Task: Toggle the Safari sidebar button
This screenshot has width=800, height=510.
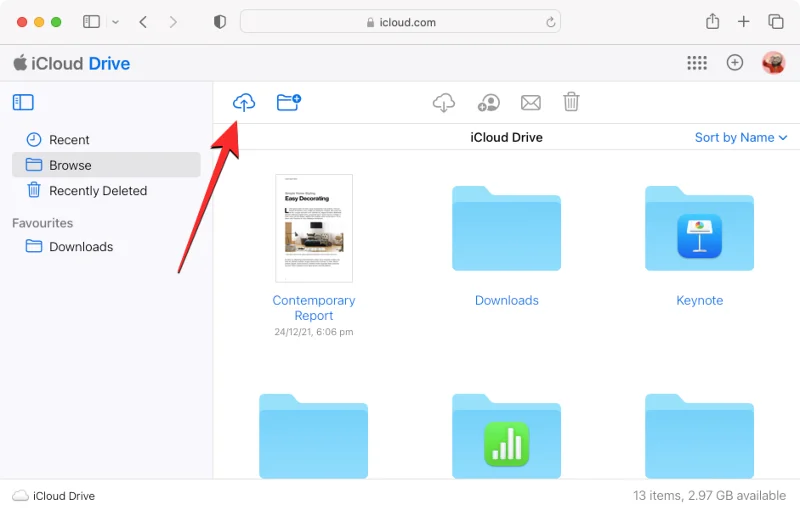Action: click(x=91, y=21)
